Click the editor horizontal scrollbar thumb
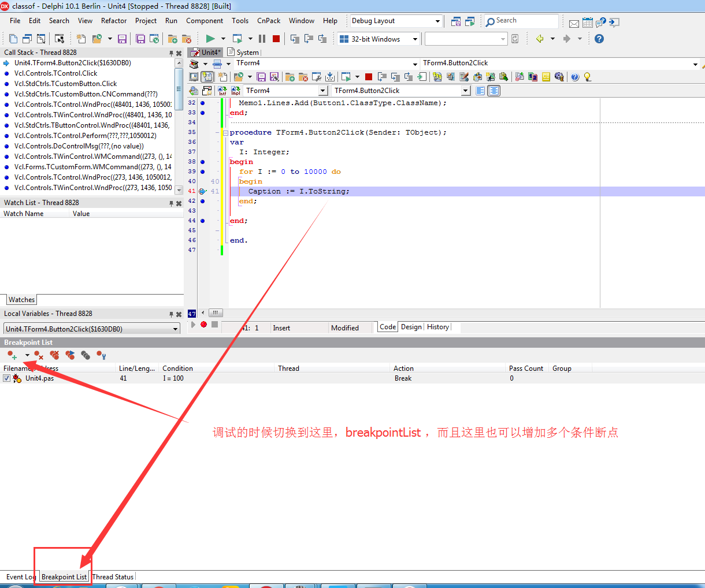Image resolution: width=705 pixels, height=588 pixels. [x=216, y=312]
